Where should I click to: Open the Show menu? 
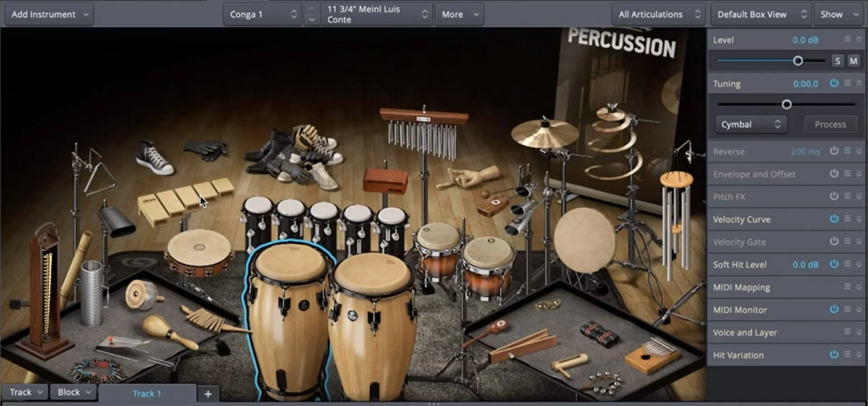838,14
